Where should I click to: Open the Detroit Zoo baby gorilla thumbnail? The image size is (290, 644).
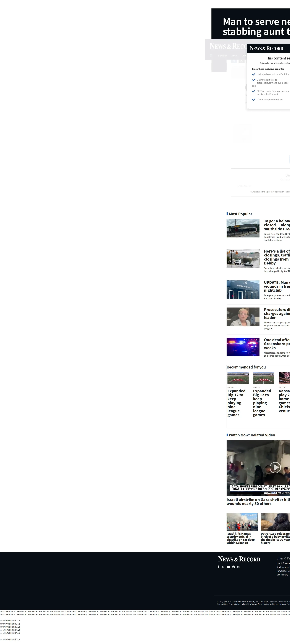click(275, 522)
